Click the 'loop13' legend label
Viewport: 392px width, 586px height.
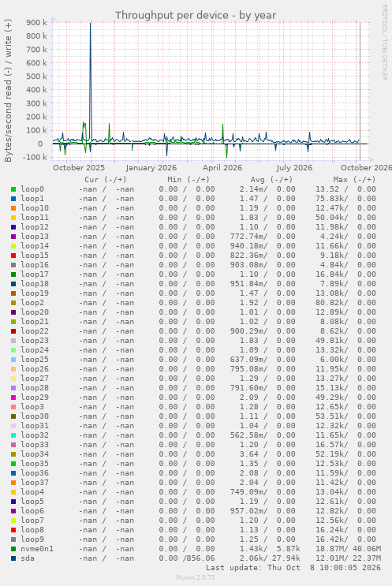click(x=35, y=237)
